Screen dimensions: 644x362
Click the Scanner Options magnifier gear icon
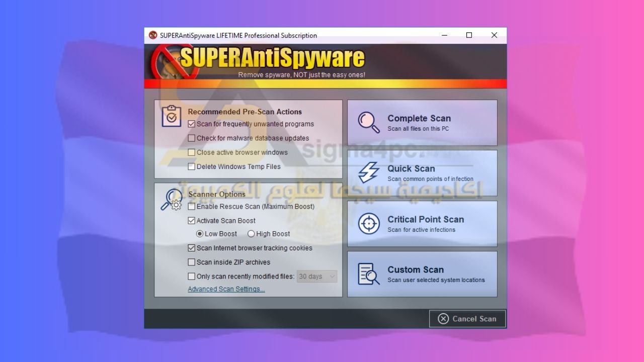coord(171,200)
